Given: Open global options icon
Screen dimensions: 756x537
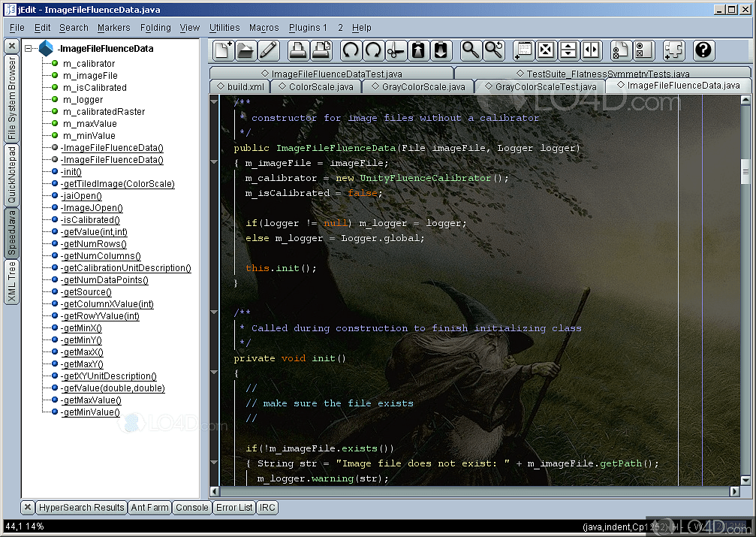Looking at the screenshot, I should pyautogui.click(x=643, y=50).
